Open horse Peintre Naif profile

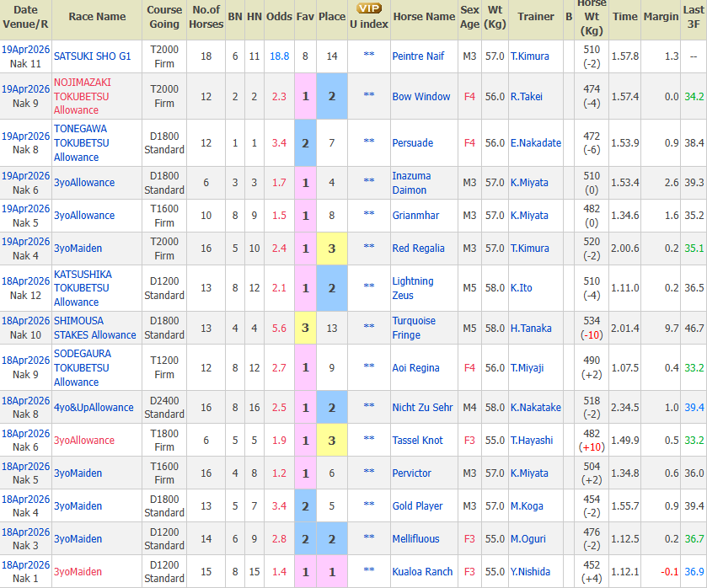pyautogui.click(x=418, y=56)
